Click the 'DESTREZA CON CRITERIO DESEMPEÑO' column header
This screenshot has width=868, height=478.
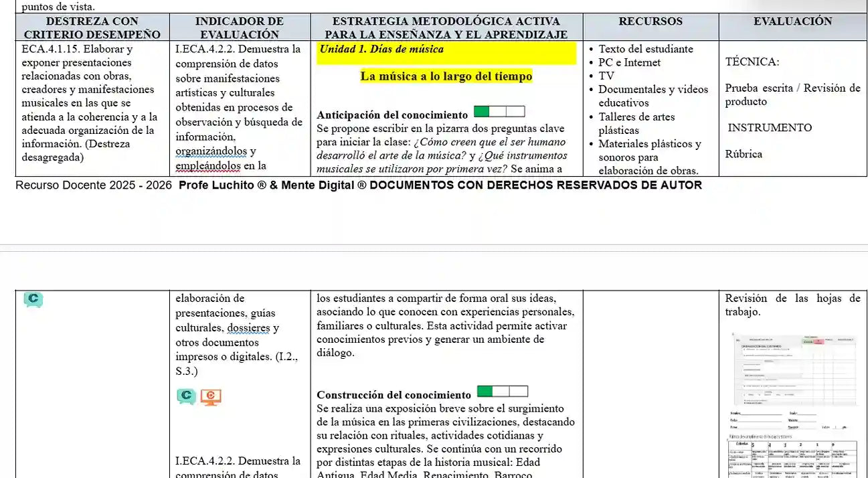91,27
